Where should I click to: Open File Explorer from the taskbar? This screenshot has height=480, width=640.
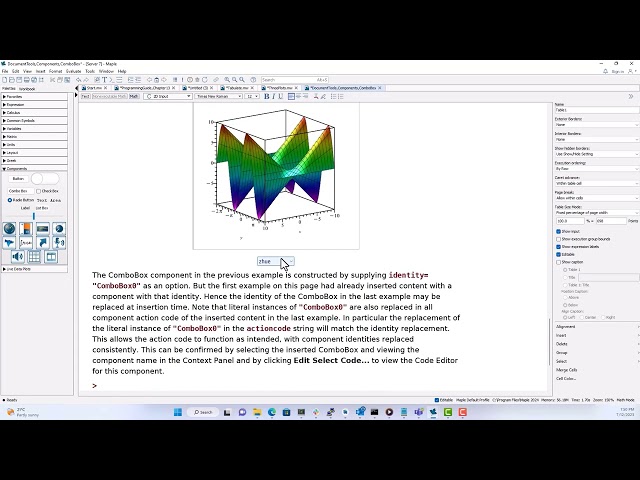click(257, 412)
